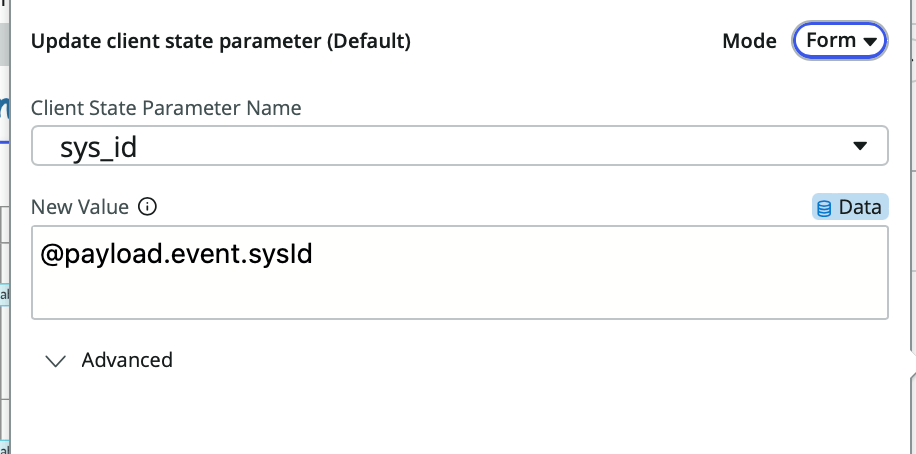Image resolution: width=916 pixels, height=454 pixels.
Task: Click the database icon on the Data badge
Action: (825, 208)
